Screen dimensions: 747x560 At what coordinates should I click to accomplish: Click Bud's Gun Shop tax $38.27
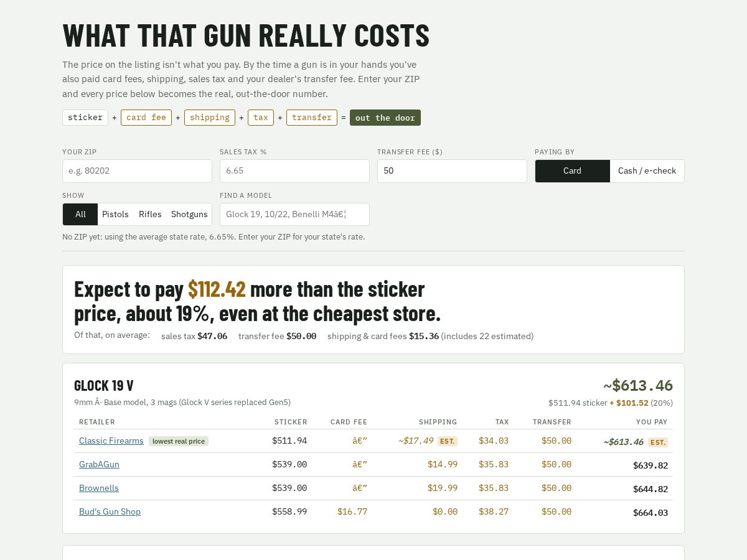click(x=494, y=511)
